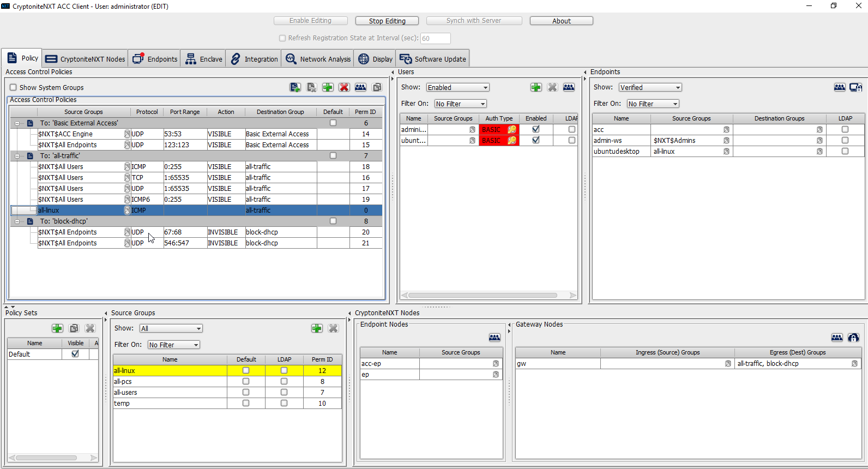Open Users Show dropdown set to Enabled
This screenshot has height=469, width=868.
tap(458, 88)
